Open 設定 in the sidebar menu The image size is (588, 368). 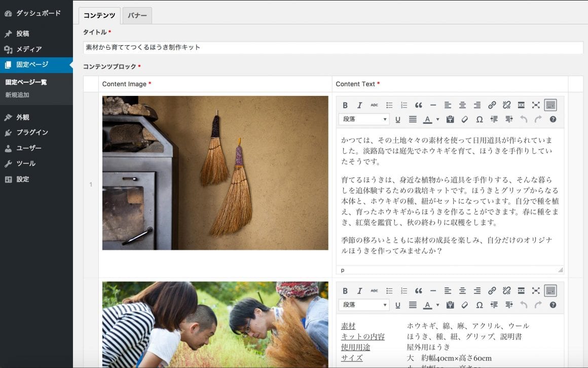pyautogui.click(x=36, y=180)
